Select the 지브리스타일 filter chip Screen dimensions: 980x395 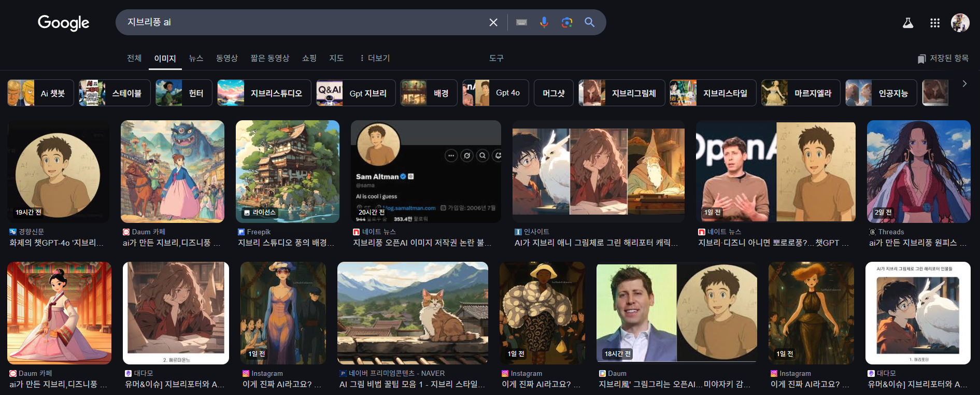pos(713,93)
